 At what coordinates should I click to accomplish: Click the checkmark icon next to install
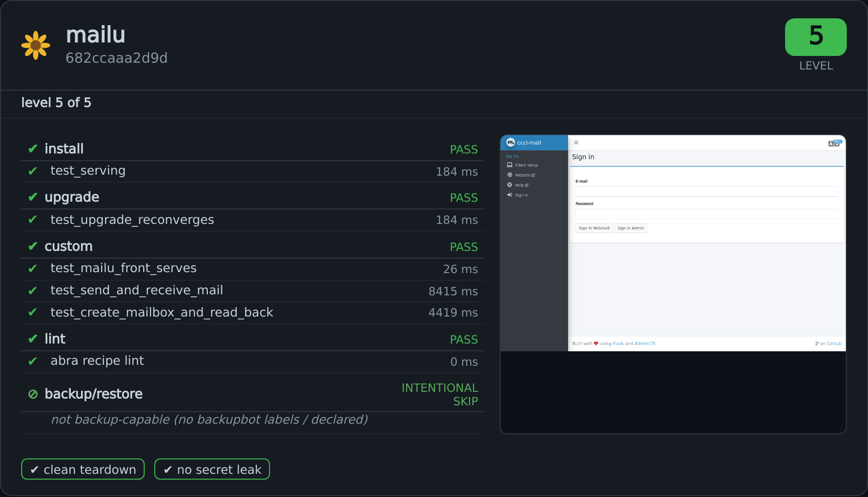(33, 149)
